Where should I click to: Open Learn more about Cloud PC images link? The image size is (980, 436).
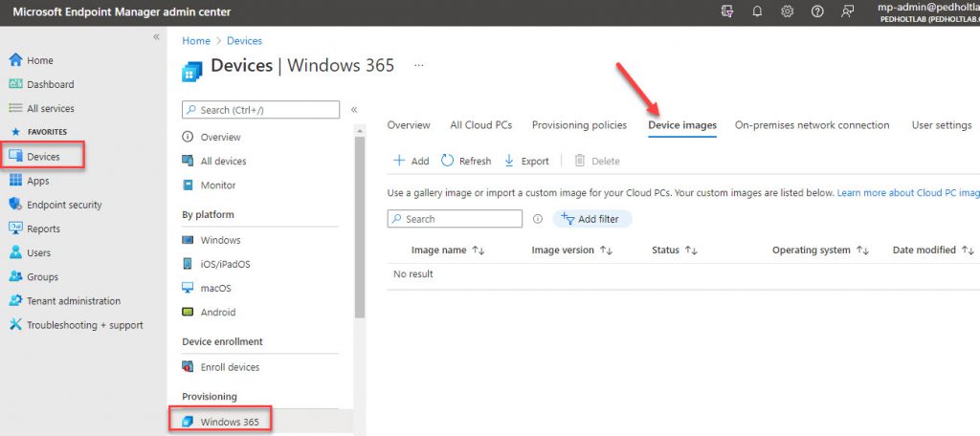[908, 193]
